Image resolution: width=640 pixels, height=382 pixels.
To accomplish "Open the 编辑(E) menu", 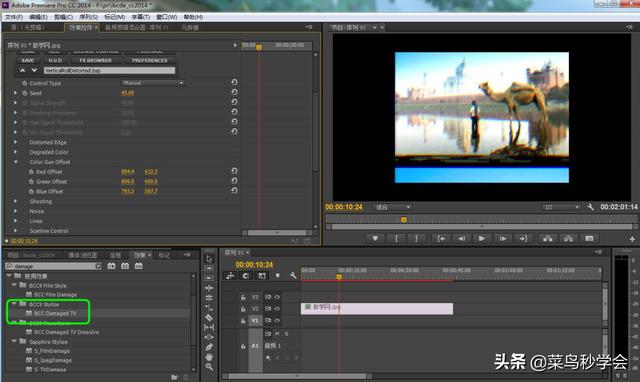I will click(38, 17).
